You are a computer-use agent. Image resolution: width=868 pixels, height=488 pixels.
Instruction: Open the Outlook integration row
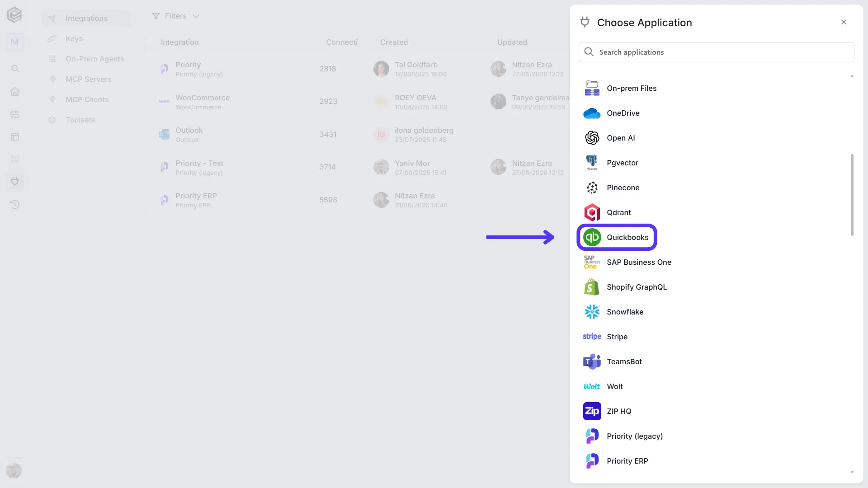(x=357, y=135)
